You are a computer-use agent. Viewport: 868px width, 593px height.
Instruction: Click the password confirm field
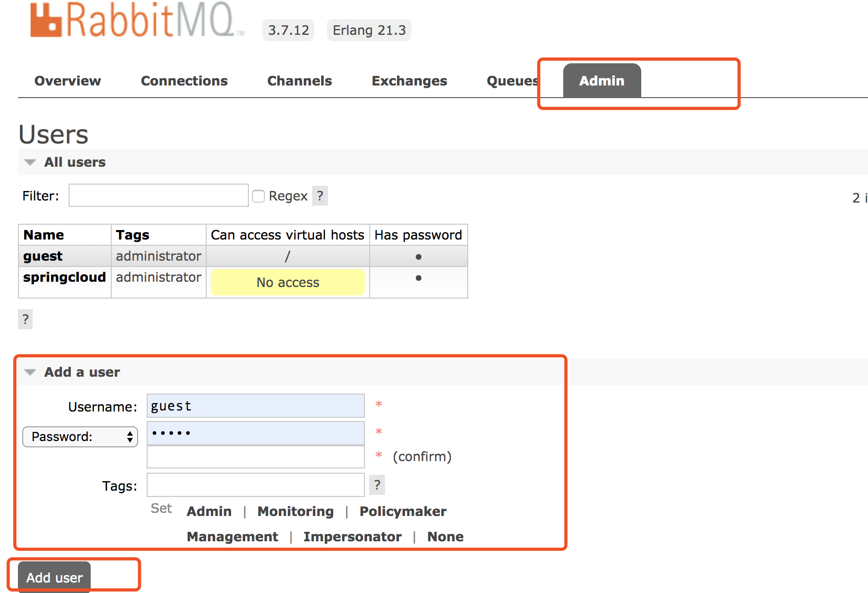click(255, 457)
